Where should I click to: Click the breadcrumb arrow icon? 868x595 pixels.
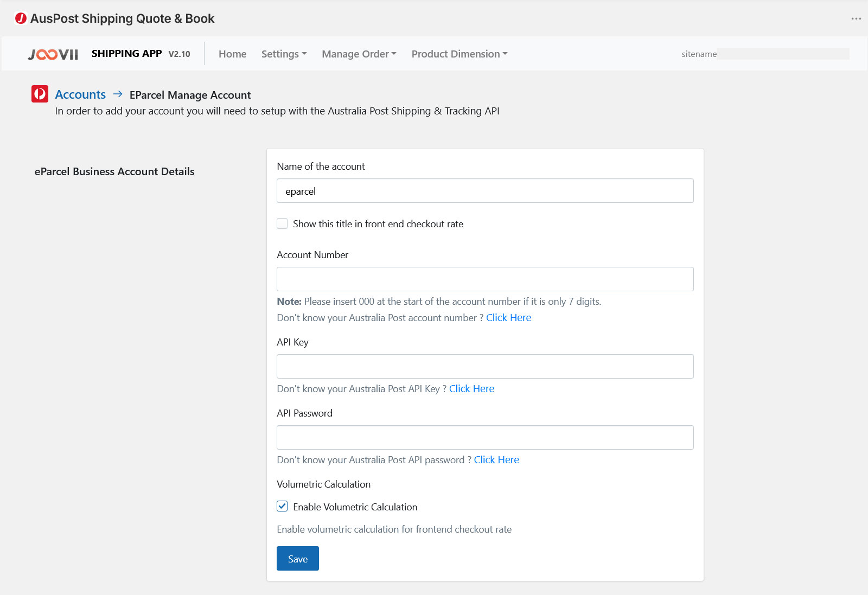[x=118, y=94]
